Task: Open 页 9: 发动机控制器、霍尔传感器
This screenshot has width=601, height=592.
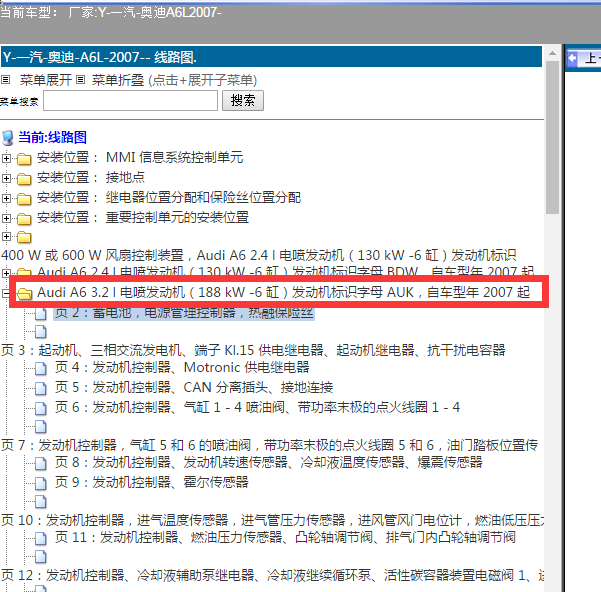Action: [x=151, y=482]
